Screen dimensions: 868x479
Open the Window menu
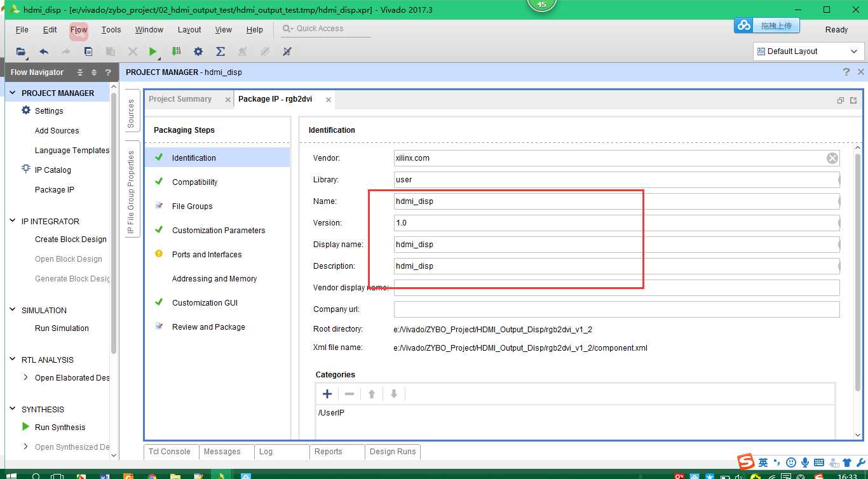pos(149,30)
